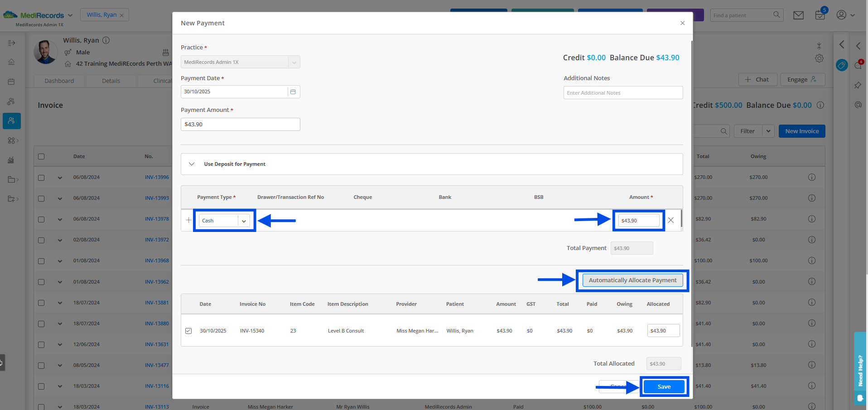Click info icon for invoice INV-13996 row
This screenshot has height=410, width=868.
coord(812,177)
